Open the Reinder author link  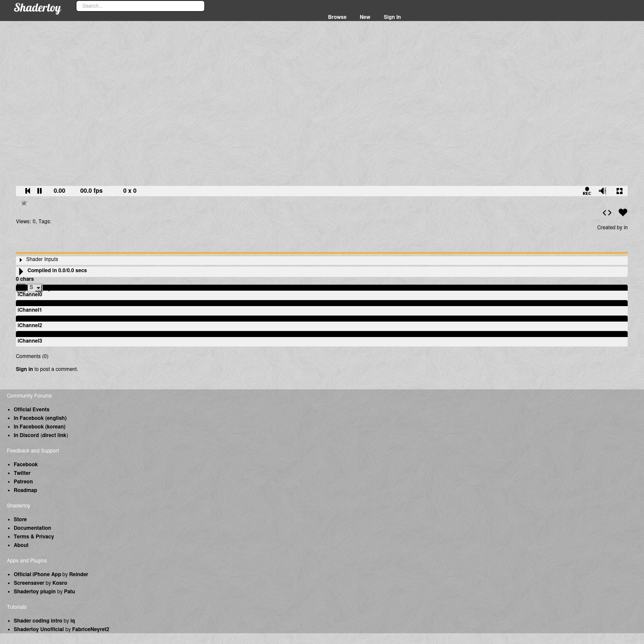(x=79, y=574)
